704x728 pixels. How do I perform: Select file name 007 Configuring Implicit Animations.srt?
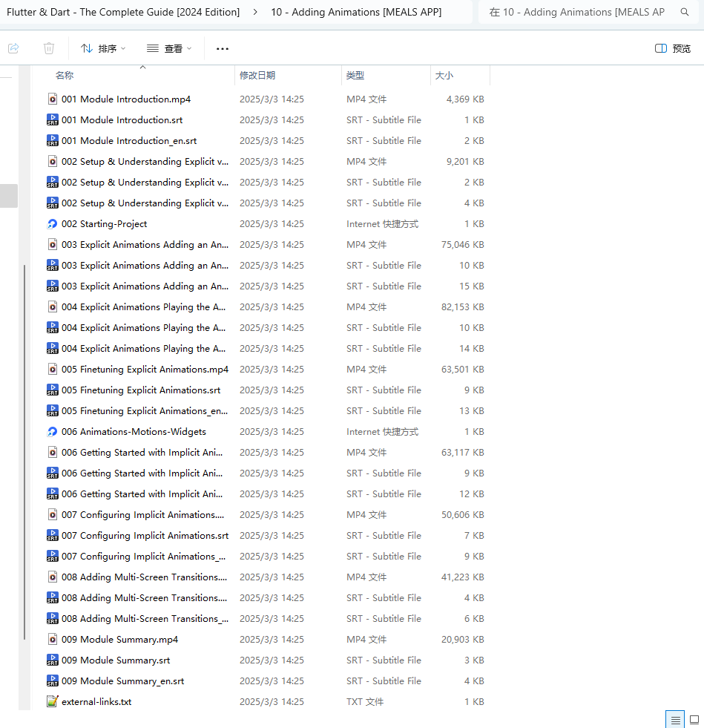[x=145, y=535]
